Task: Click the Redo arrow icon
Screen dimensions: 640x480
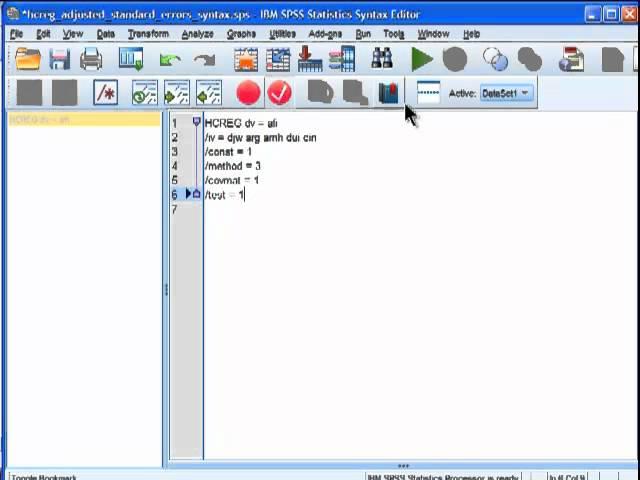Action: tap(205, 60)
